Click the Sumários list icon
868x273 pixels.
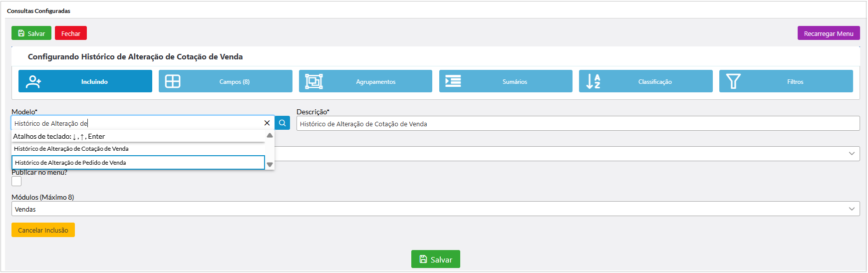(x=453, y=81)
